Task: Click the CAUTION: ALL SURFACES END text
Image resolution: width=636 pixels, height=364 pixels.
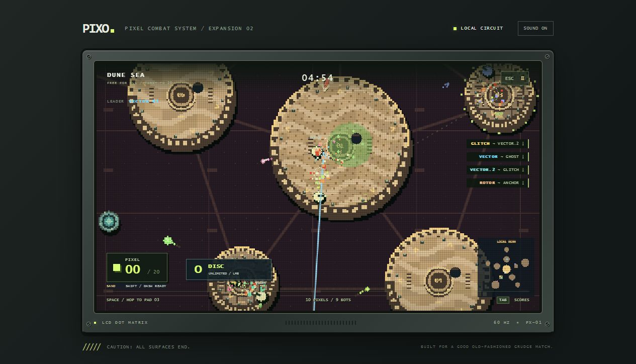Action: pyautogui.click(x=148, y=347)
